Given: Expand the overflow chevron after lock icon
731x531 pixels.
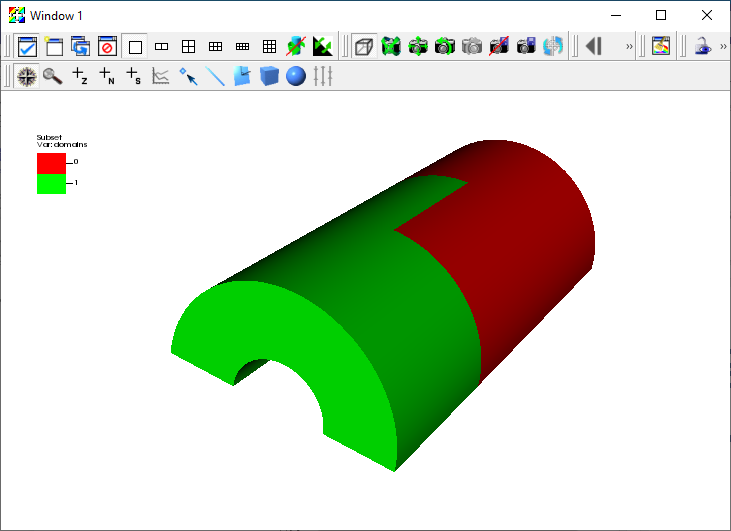Looking at the screenshot, I should pyautogui.click(x=723, y=46).
